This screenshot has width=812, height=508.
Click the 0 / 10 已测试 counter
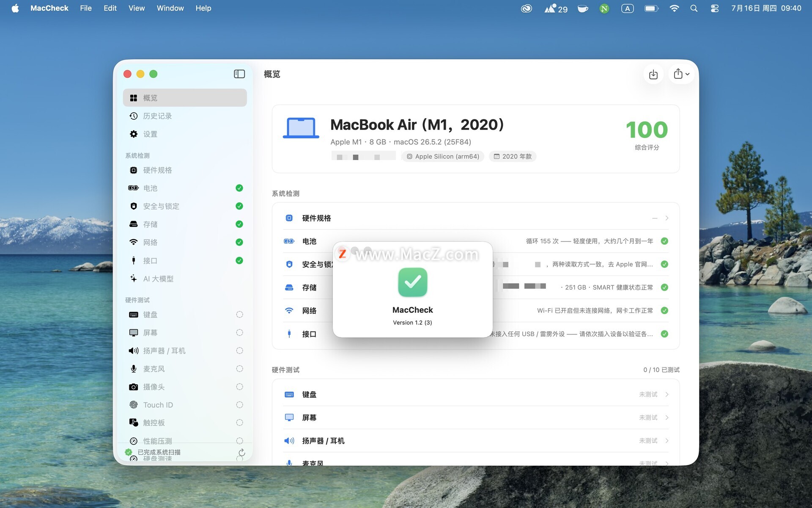pyautogui.click(x=661, y=370)
